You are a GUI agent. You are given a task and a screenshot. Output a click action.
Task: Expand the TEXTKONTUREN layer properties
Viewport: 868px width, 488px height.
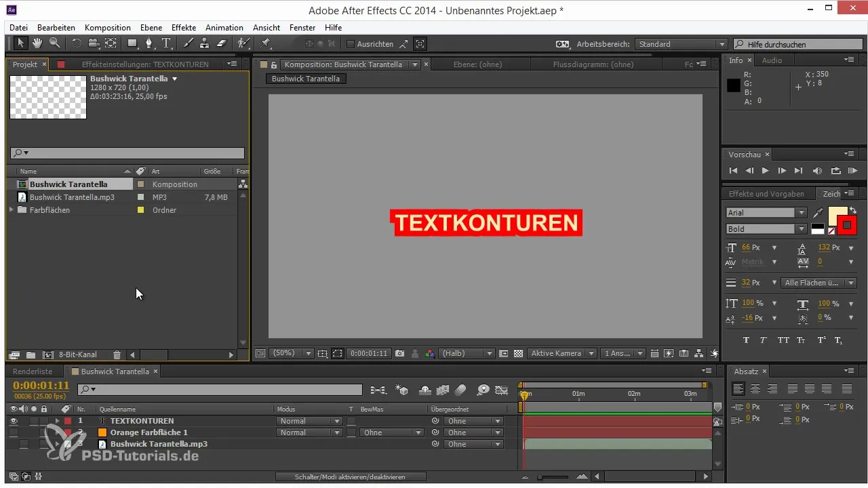(58, 421)
